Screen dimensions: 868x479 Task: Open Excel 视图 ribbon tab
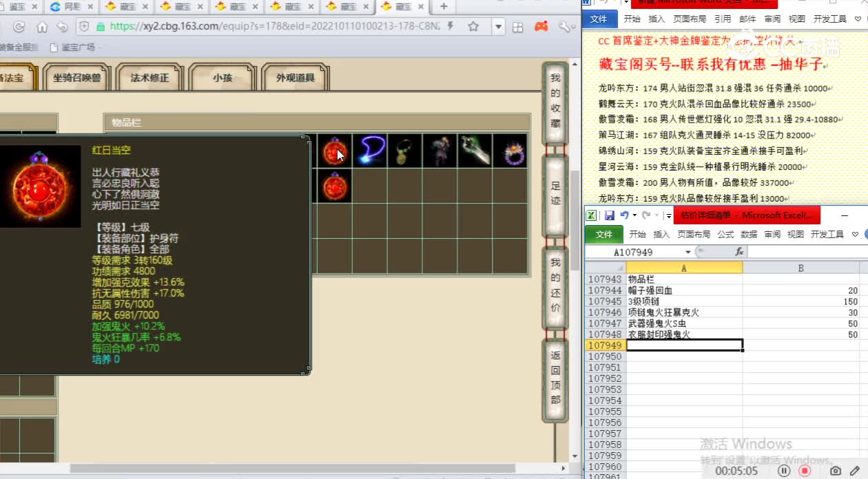(796, 234)
